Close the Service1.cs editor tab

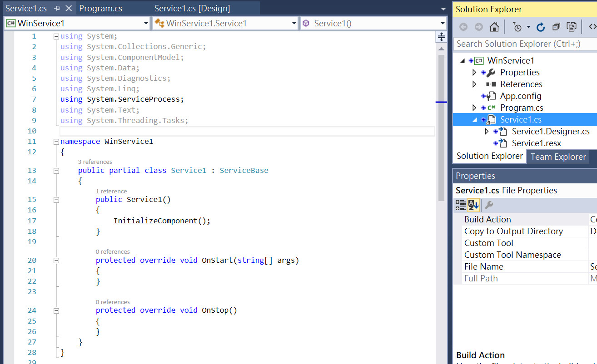69,8
